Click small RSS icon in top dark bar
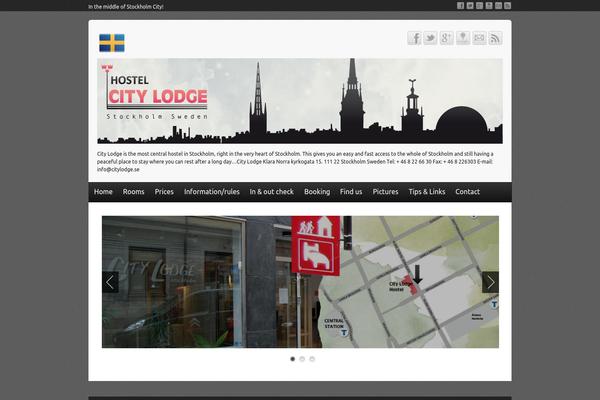 tap(507, 5)
